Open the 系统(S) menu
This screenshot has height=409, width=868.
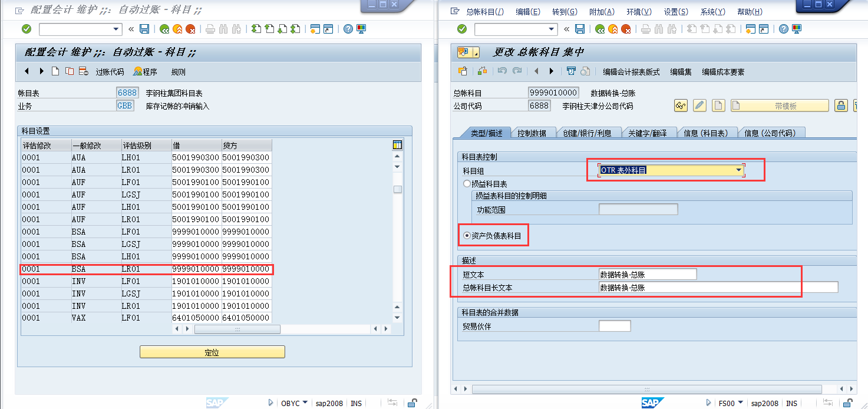pos(712,12)
